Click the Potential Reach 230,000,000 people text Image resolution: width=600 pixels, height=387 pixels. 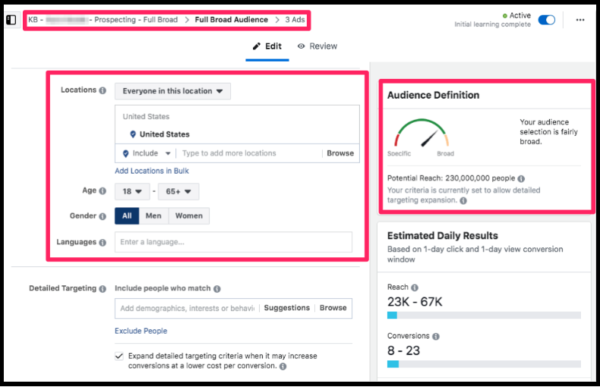pyautogui.click(x=451, y=178)
